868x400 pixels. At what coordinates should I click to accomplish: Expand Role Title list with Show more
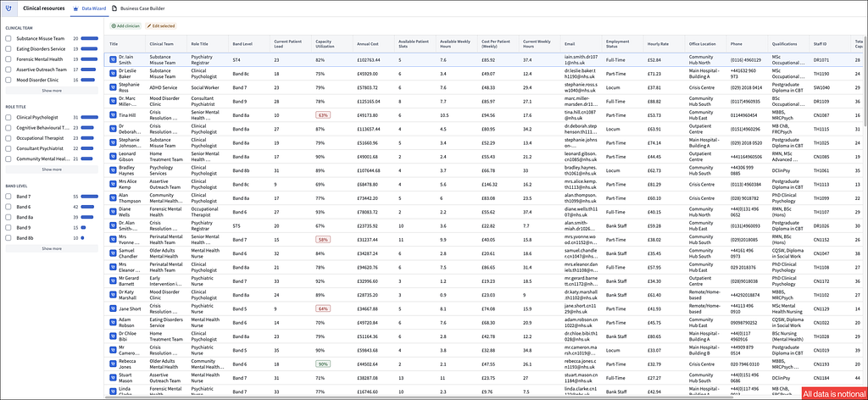[52, 169]
